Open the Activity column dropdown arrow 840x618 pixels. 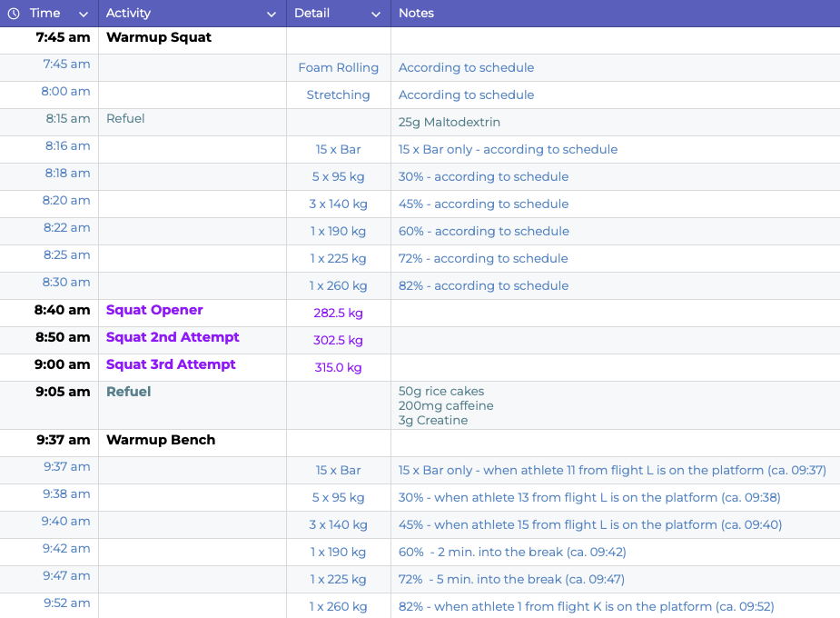tap(272, 15)
